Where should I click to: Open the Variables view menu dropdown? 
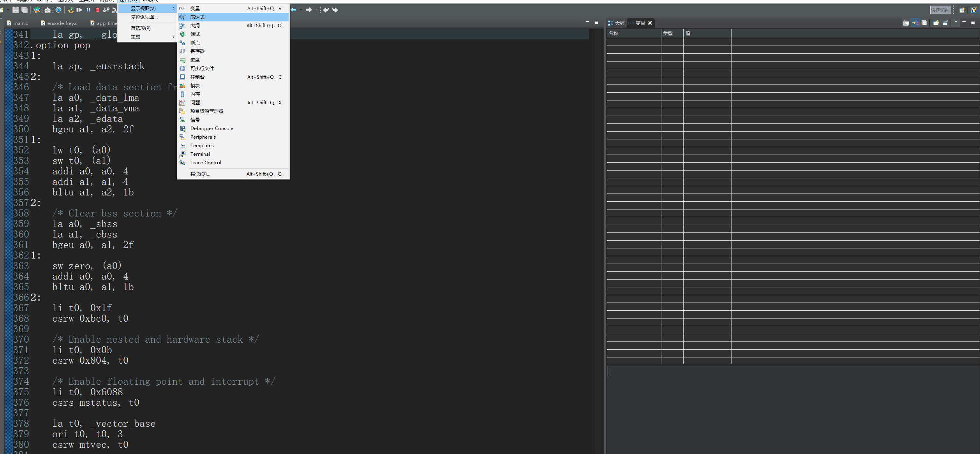point(956,22)
